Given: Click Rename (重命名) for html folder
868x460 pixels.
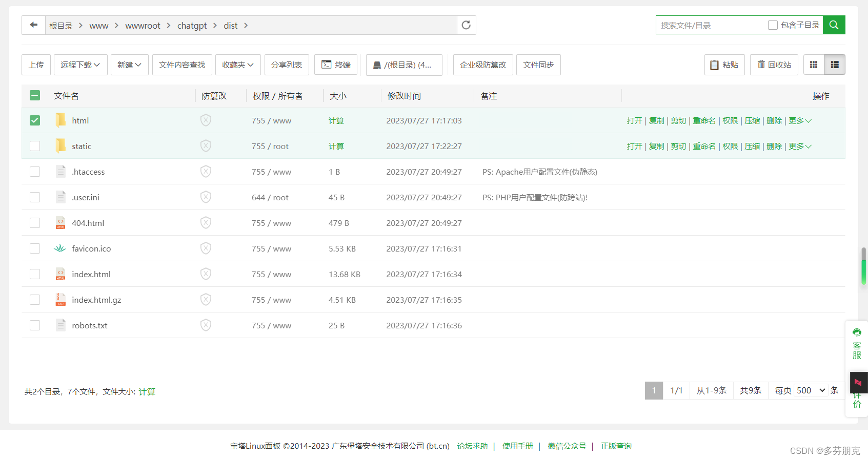Looking at the screenshot, I should pos(704,120).
